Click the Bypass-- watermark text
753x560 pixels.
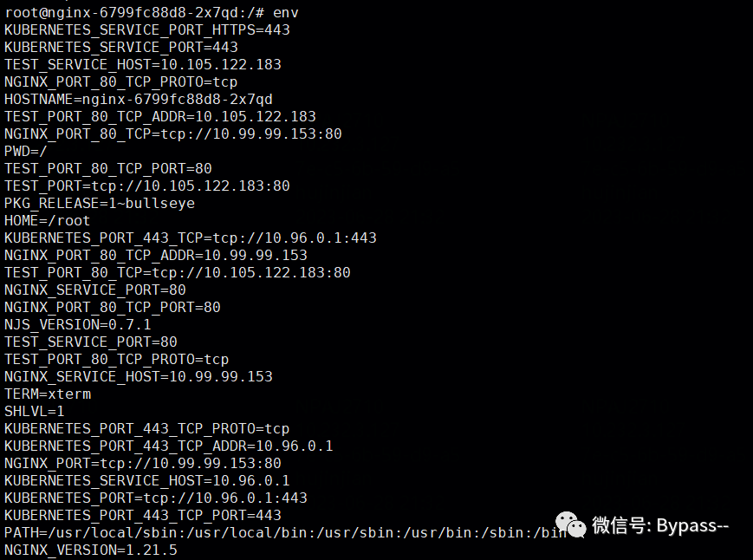(692, 525)
